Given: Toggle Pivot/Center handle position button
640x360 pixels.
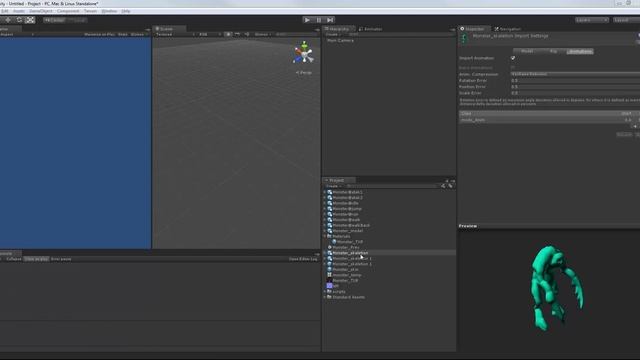Looking at the screenshot, I should pyautogui.click(x=55, y=20).
